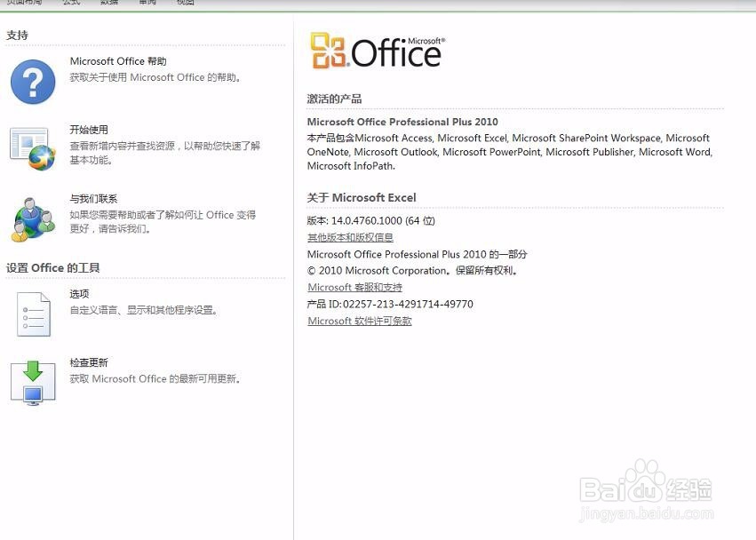The width and height of the screenshot is (756, 540).
Task: Click the product ID '02257-213-4291714-49770'
Action: click(408, 305)
